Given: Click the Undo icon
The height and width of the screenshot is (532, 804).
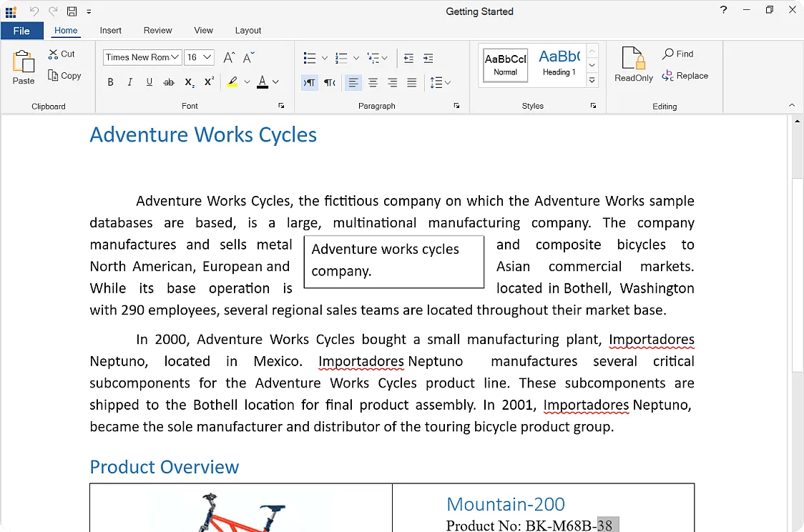Looking at the screenshot, I should tap(34, 11).
